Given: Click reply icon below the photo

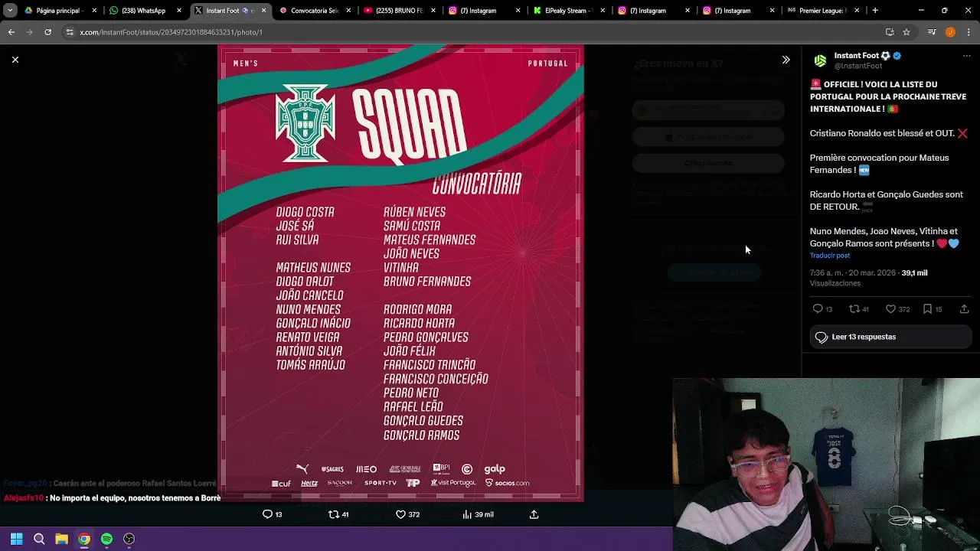Looking at the screenshot, I should [x=267, y=514].
